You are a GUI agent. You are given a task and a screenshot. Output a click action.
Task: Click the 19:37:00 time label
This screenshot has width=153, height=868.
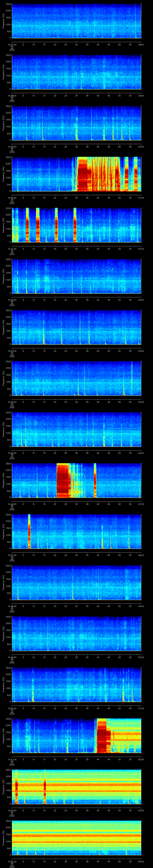[x=12, y=44]
